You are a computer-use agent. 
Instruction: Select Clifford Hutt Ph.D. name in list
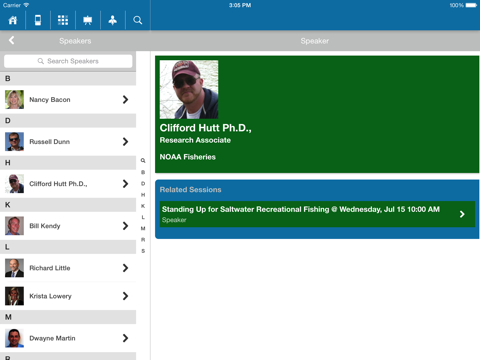click(58, 184)
